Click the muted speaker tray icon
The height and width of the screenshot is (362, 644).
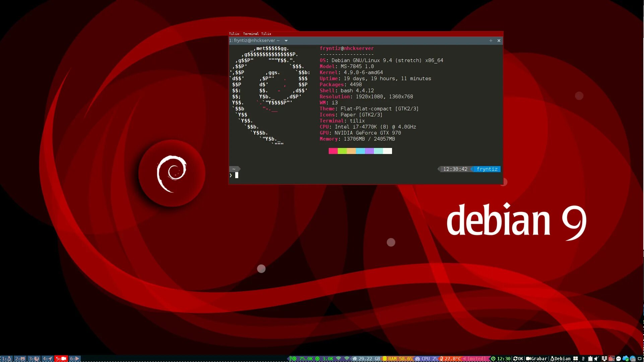tap(596, 359)
